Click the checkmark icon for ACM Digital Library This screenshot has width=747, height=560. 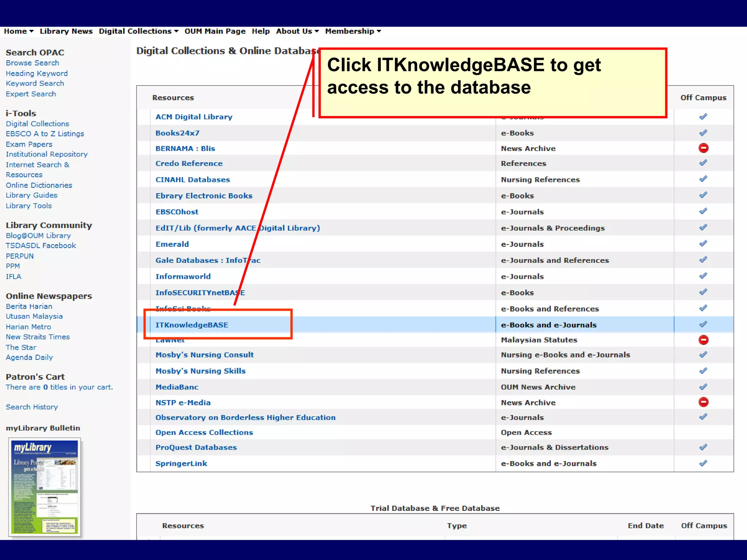703,117
